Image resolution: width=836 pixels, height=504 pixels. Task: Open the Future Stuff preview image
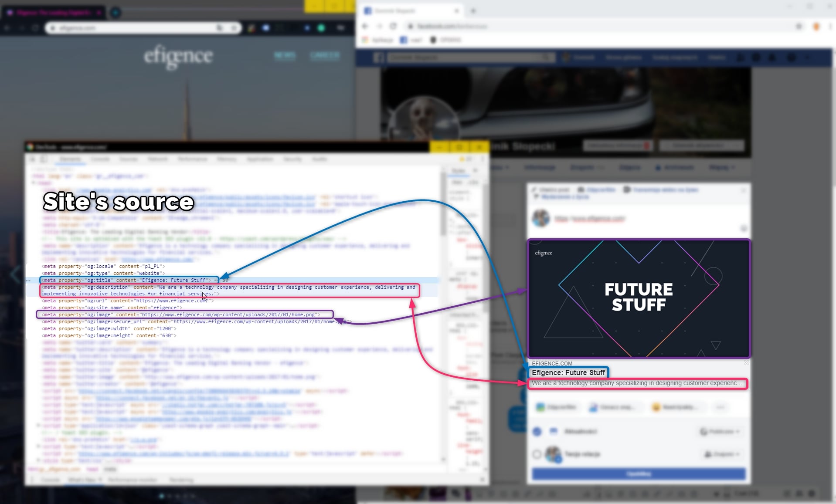coord(639,298)
